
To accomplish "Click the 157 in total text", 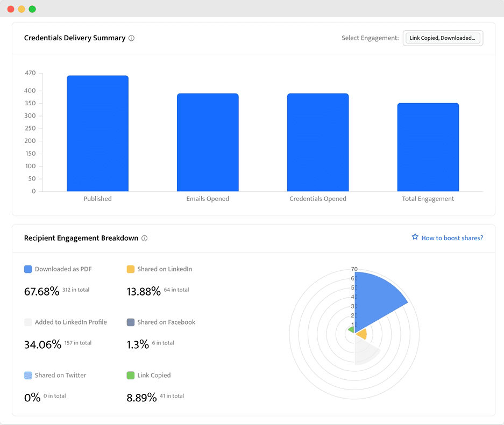I will pos(78,343).
